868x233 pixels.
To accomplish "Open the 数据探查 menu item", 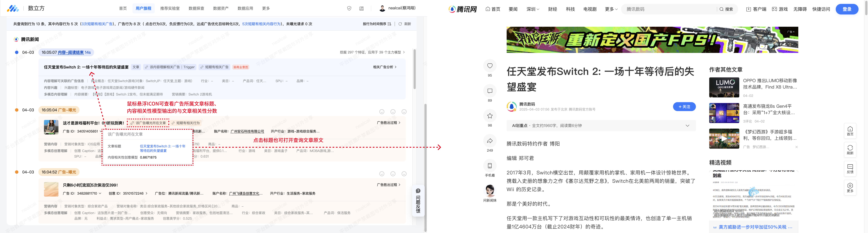I will (x=196, y=8).
